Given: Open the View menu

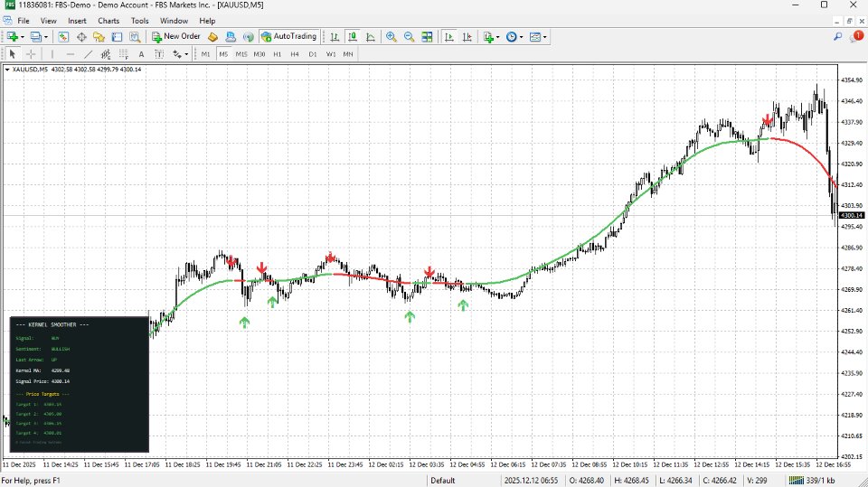Looking at the screenshot, I should [x=48, y=21].
